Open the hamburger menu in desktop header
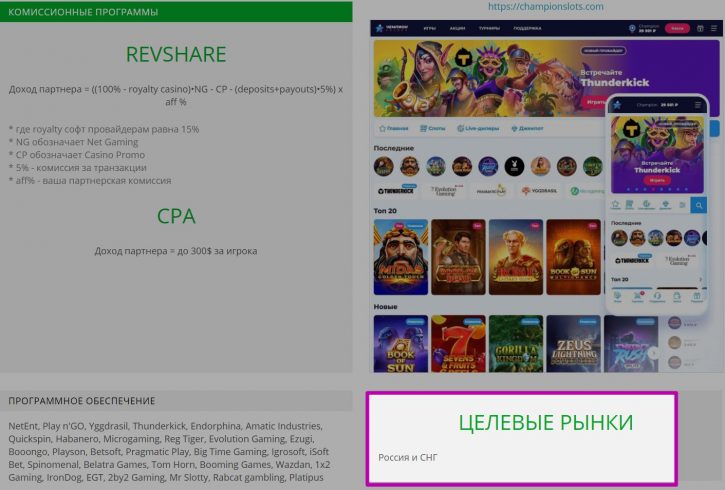The image size is (725, 490). click(714, 28)
